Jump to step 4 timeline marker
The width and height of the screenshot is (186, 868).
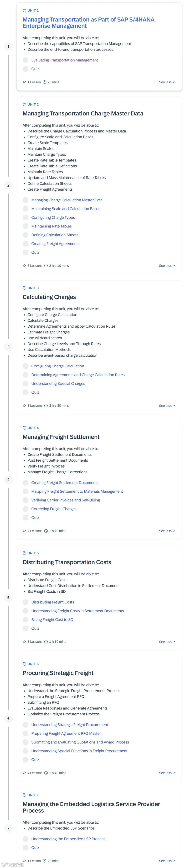[x=8, y=479]
